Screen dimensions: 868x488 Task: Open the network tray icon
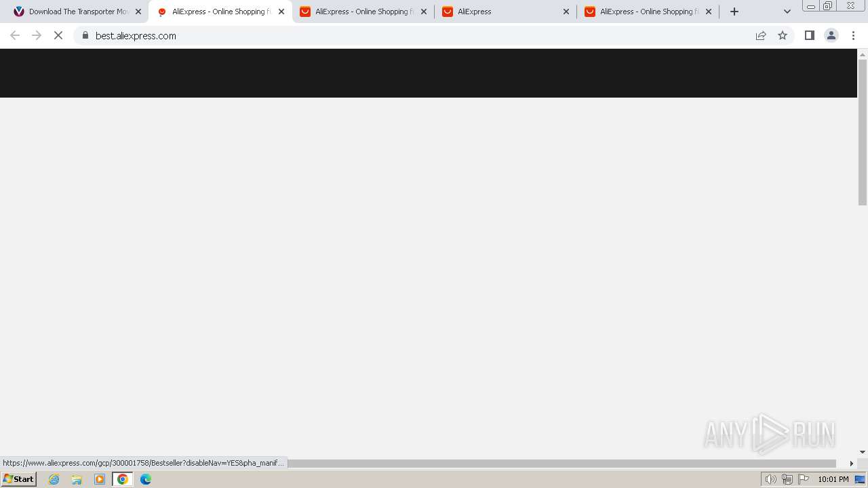[787, 479]
